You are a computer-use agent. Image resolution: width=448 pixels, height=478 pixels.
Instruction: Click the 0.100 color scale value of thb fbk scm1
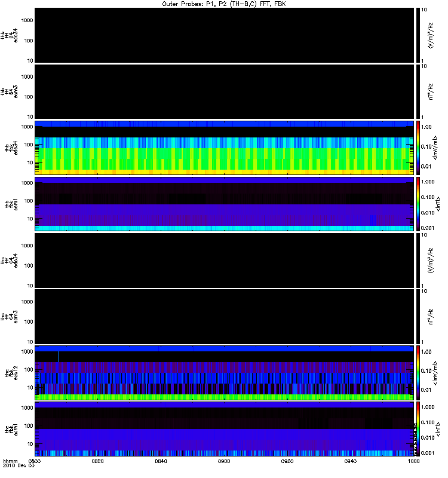pyautogui.click(x=428, y=197)
